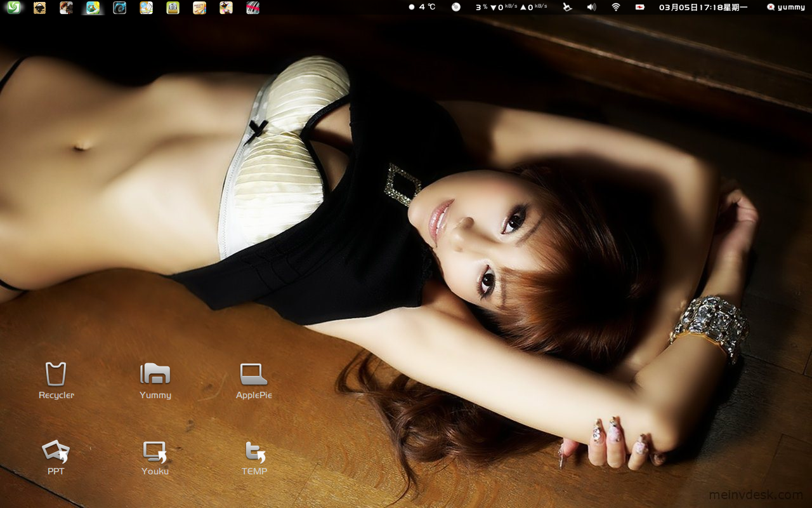
Task: Open the blue-green game icon in panel
Action: (93, 8)
